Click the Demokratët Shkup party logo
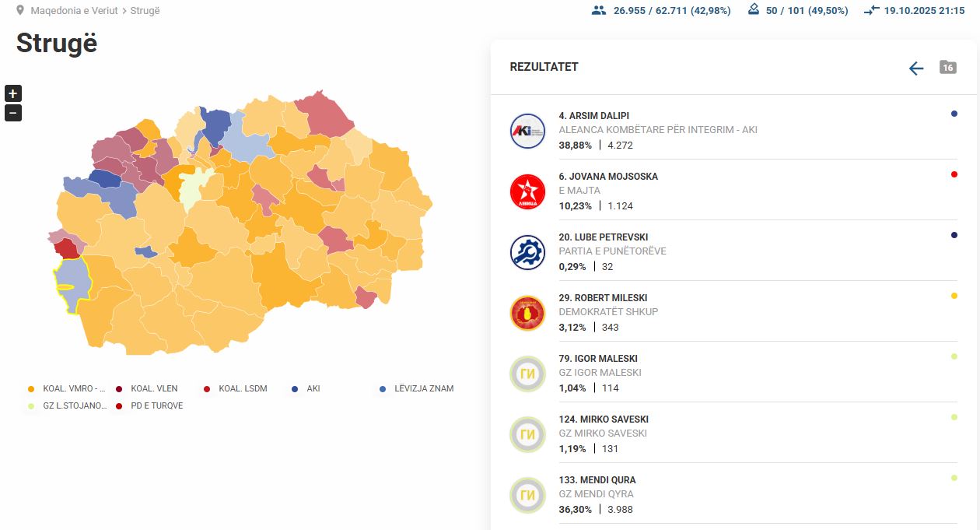Viewport: 980px width, 530px height. (527, 313)
